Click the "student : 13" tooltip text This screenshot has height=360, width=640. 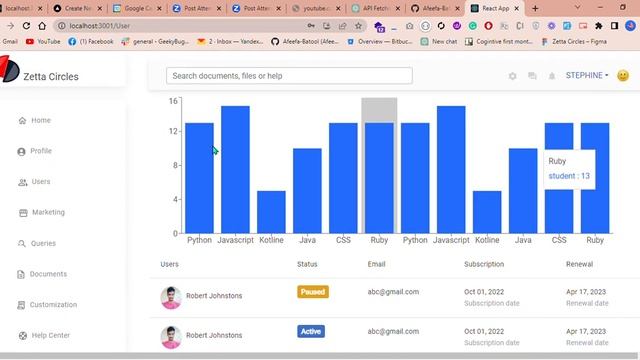tap(569, 176)
